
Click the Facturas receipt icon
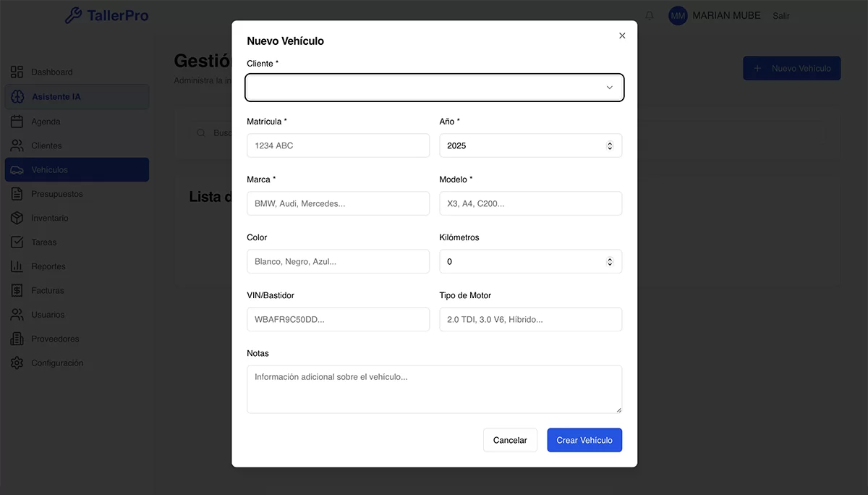(17, 290)
